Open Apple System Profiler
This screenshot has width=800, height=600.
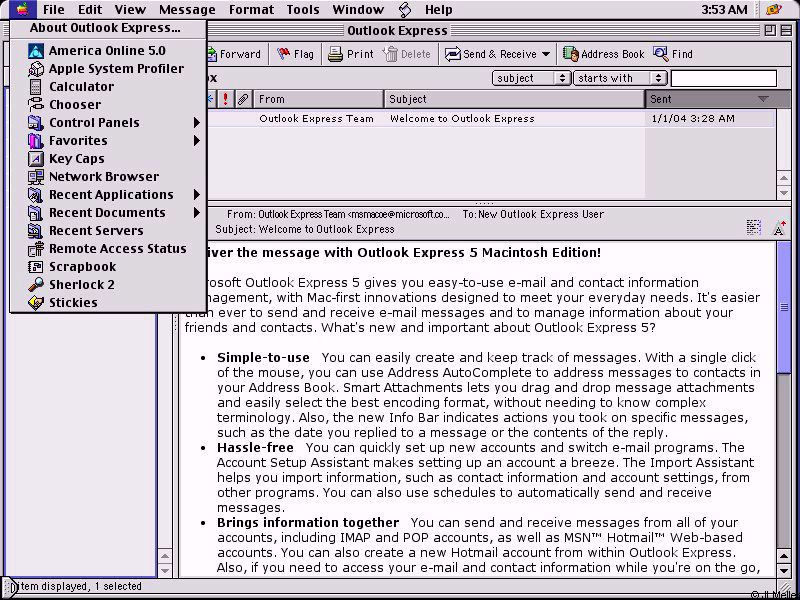point(106,68)
